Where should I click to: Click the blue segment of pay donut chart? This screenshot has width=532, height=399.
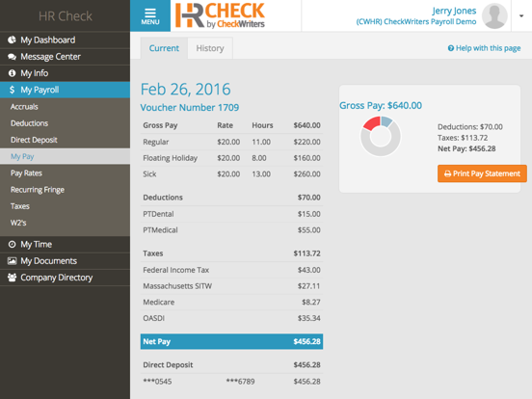(x=386, y=121)
